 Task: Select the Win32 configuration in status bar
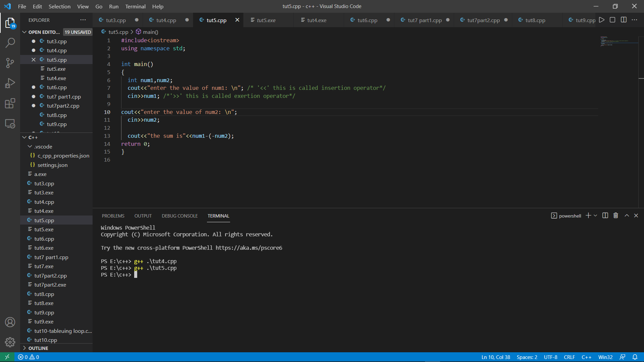pyautogui.click(x=605, y=357)
